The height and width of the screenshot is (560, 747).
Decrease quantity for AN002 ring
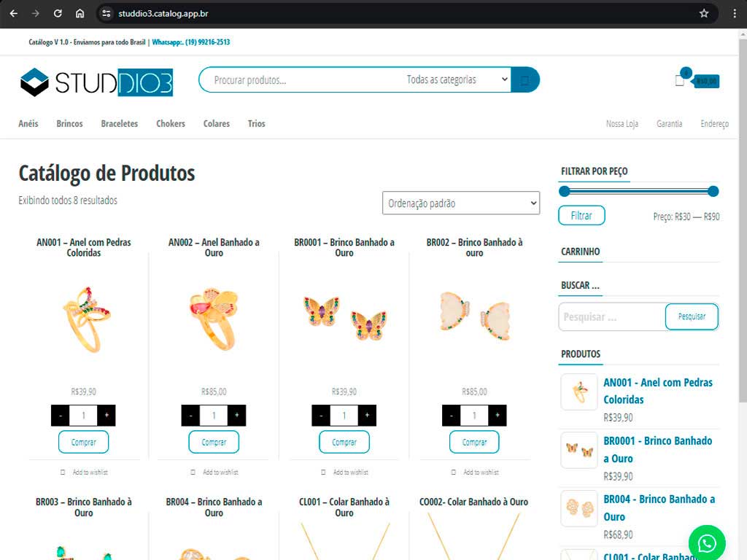[x=190, y=415]
